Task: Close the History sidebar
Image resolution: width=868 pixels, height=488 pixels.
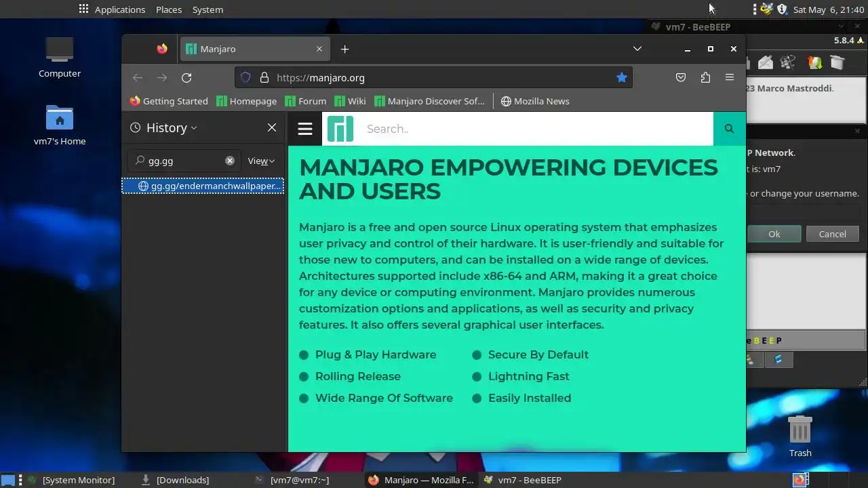Action: click(272, 127)
